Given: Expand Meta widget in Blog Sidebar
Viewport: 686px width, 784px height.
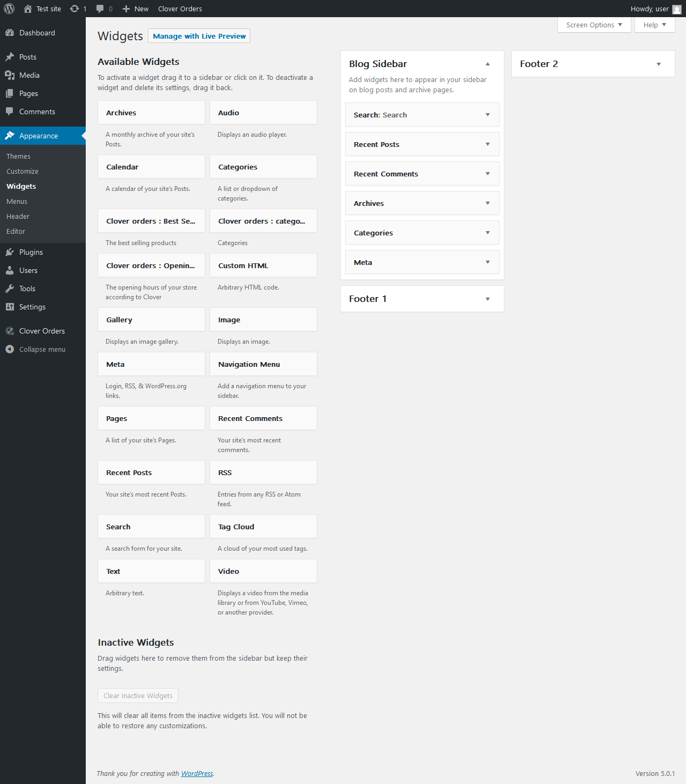Looking at the screenshot, I should 488,262.
